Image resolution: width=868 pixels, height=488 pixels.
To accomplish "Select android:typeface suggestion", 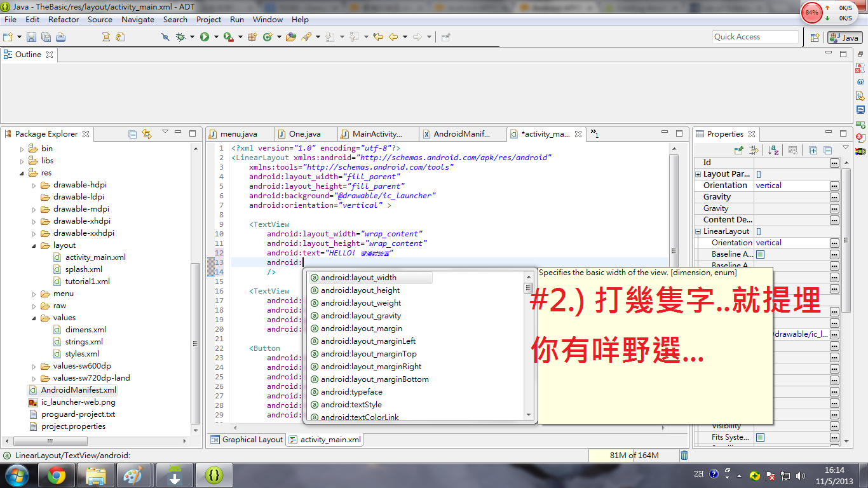I will 351,392.
